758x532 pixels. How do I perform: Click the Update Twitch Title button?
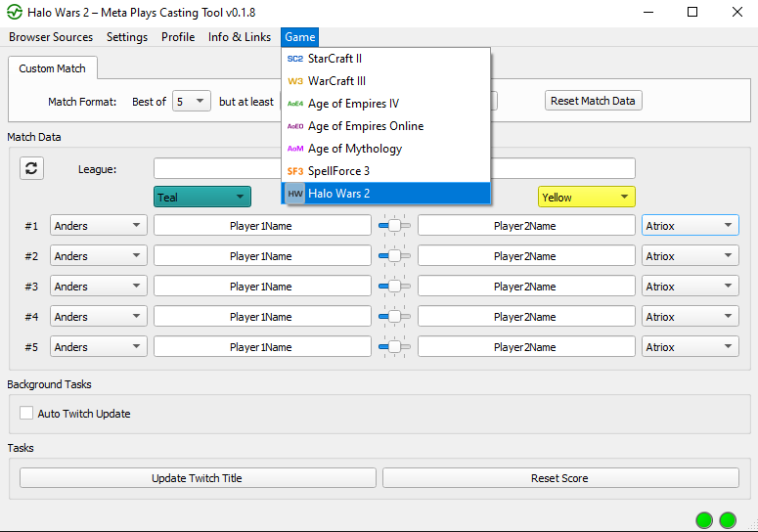click(198, 478)
